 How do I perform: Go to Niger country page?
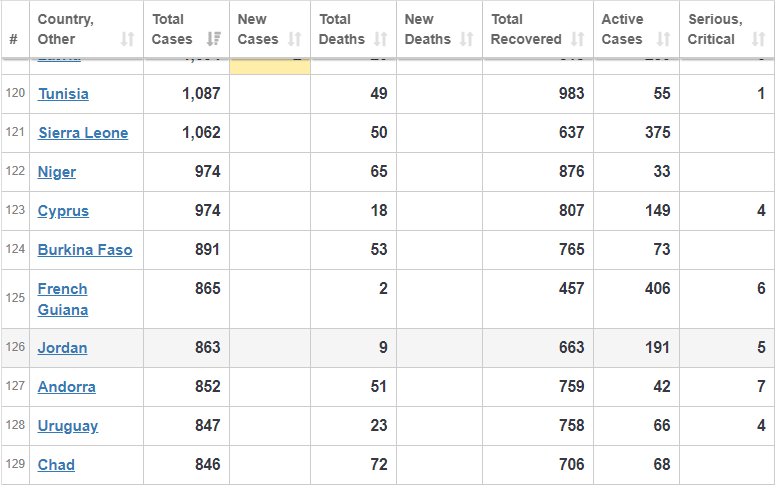[x=57, y=172]
